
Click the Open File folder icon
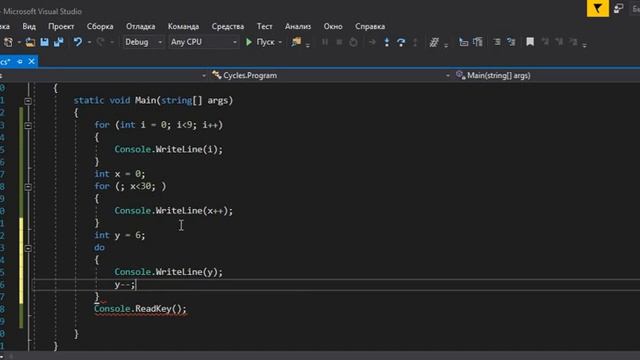30,42
